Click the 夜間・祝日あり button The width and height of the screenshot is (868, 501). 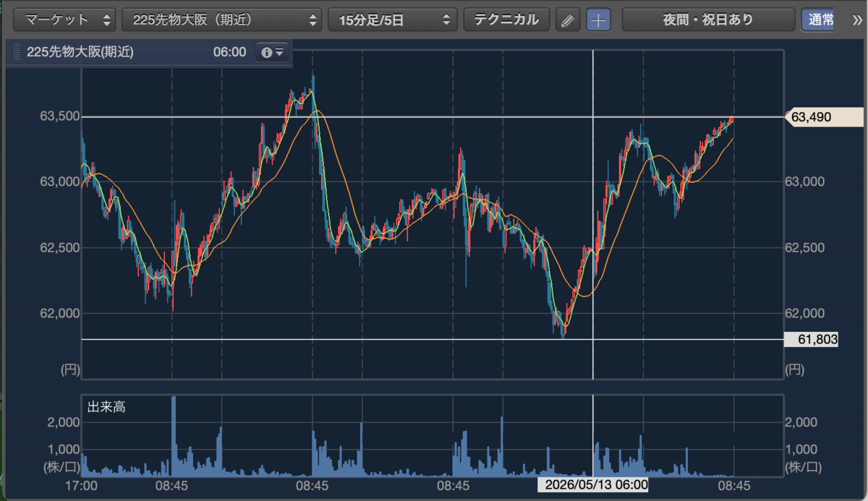point(707,20)
